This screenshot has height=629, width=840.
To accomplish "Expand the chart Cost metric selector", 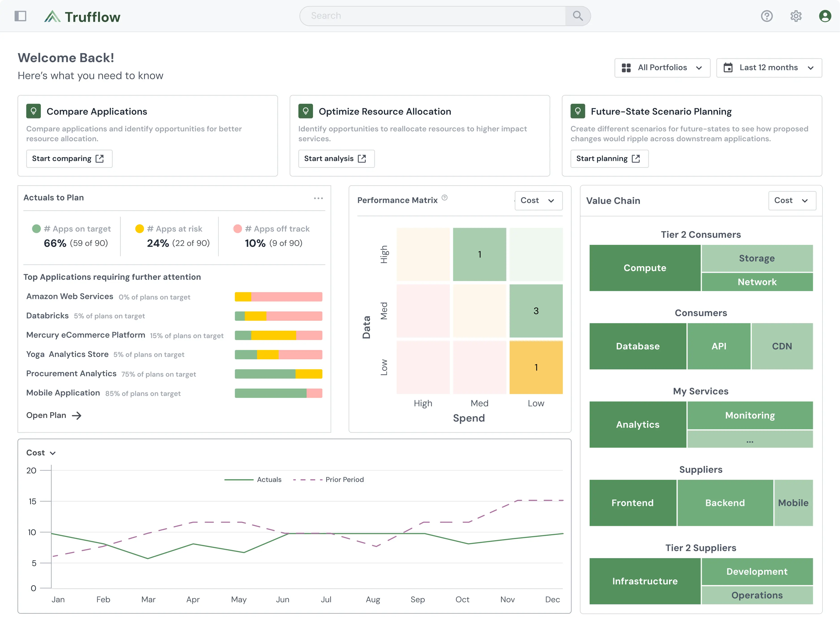I will (x=41, y=453).
